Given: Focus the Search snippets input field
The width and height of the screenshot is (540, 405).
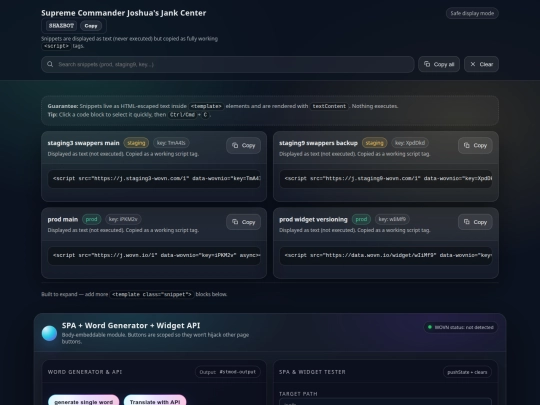Looking at the screenshot, I should 227,64.
